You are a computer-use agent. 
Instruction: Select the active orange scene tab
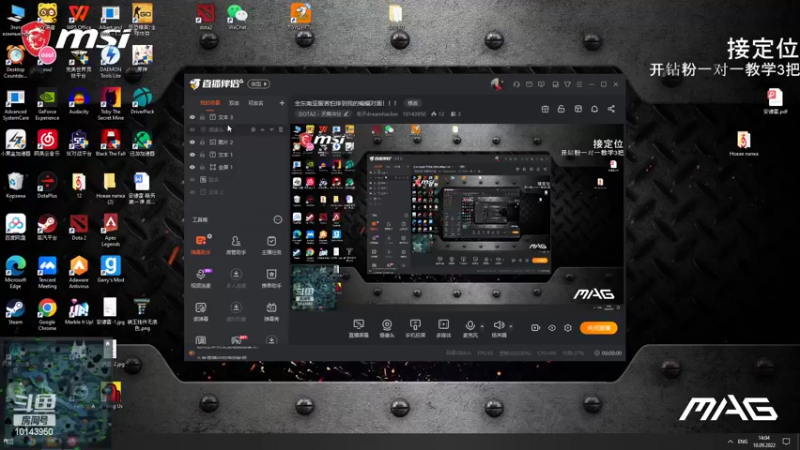pos(210,103)
